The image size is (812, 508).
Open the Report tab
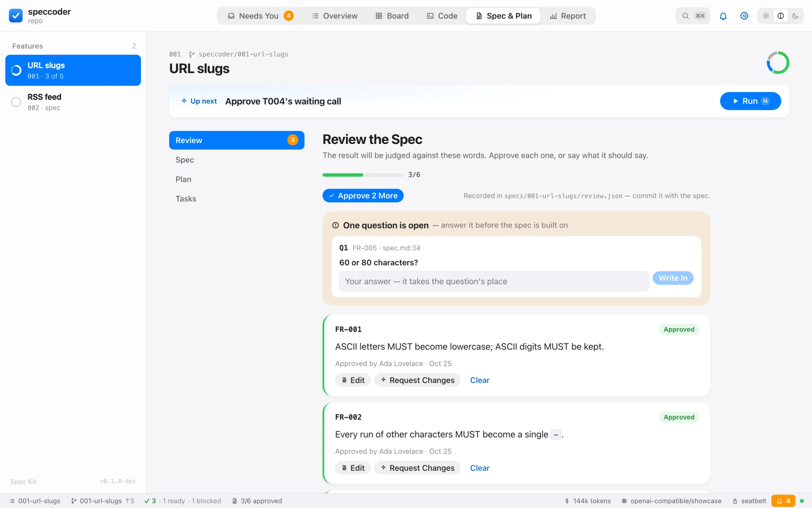coord(567,16)
